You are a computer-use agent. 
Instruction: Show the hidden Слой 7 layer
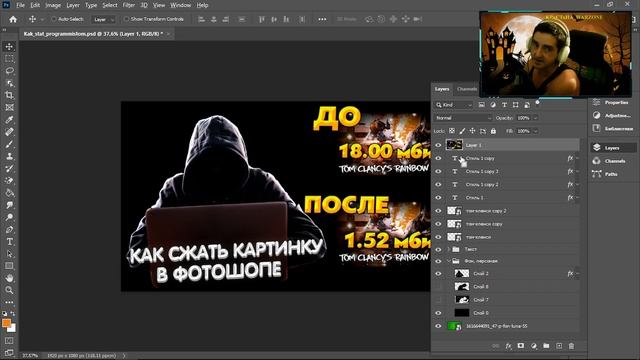[x=438, y=300]
